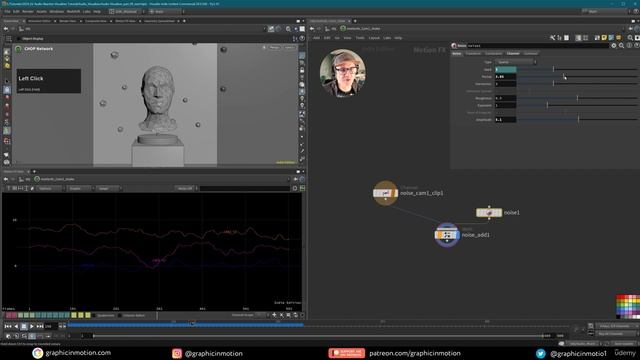Click the sticky note icon in network toolbar
Image resolution: width=640 pixels, height=360 pixels.
[604, 38]
